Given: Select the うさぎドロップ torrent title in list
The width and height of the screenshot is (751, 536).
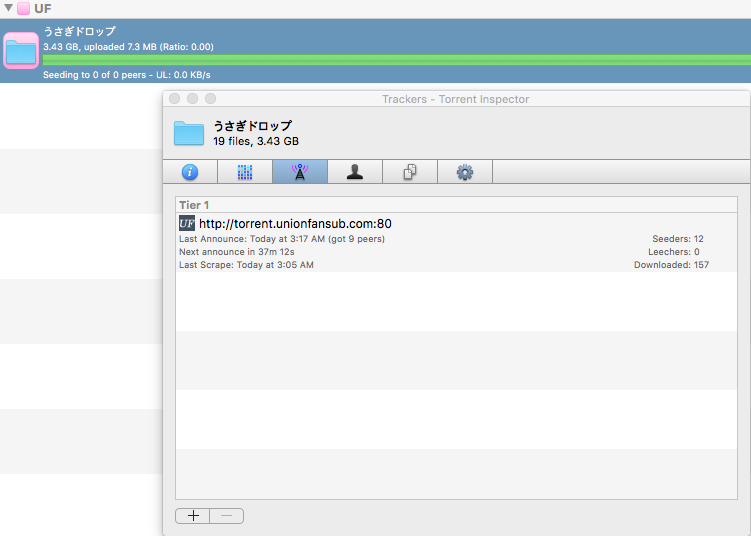Looking at the screenshot, I should (80, 32).
